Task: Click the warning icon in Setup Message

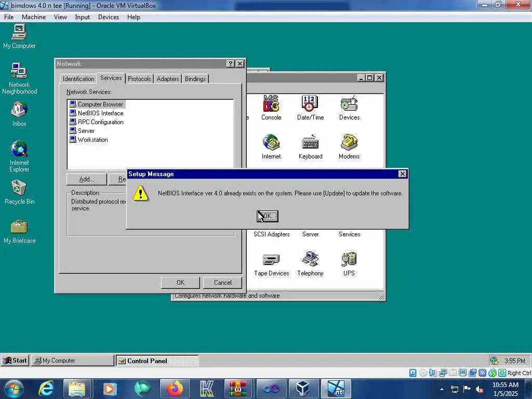Action: [140, 193]
